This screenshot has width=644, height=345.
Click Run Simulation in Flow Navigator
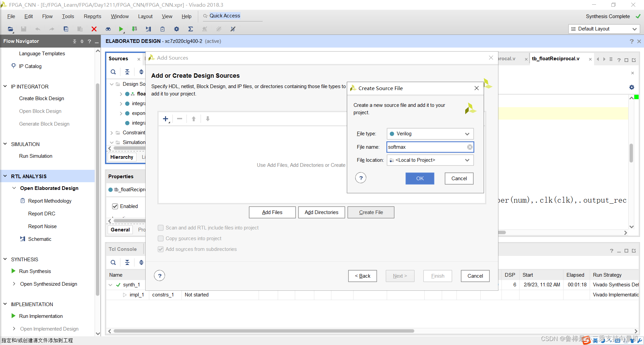36,156
